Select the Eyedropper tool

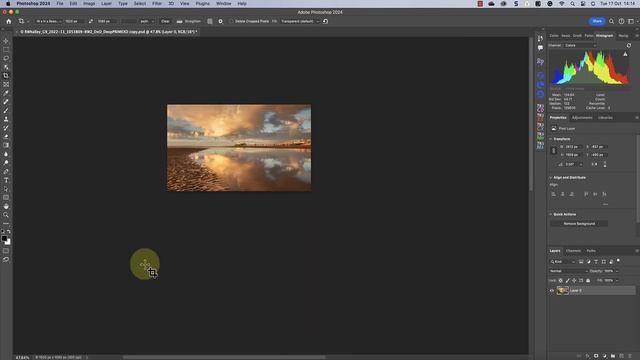(6, 93)
